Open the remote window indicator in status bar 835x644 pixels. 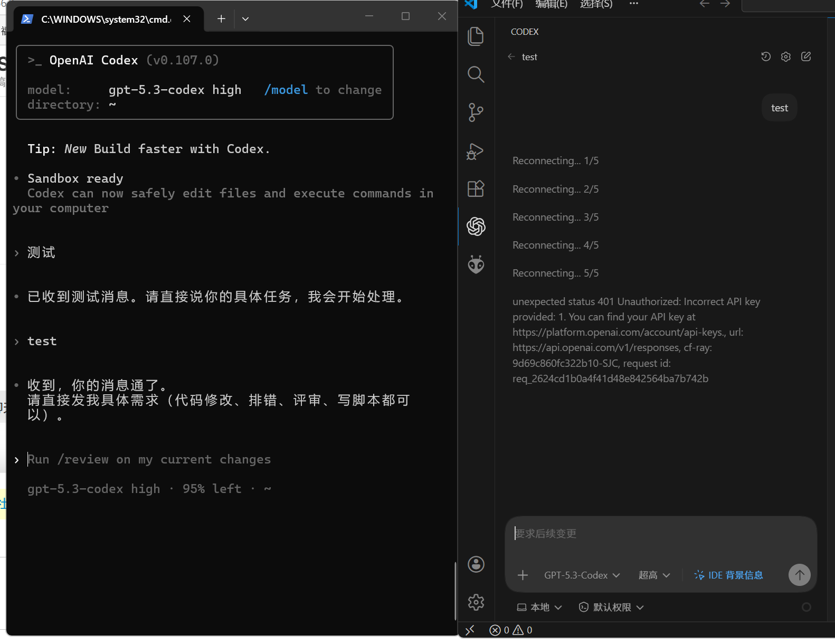point(470,630)
